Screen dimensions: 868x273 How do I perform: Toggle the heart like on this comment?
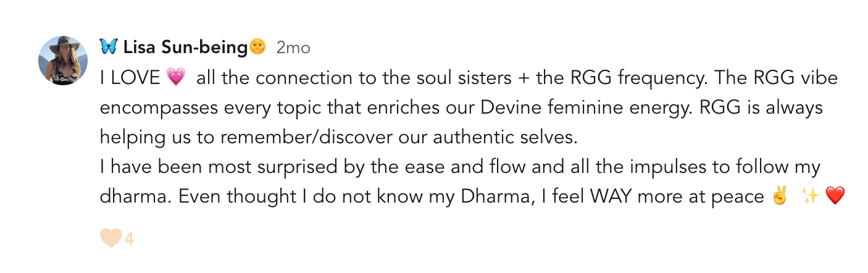pyautogui.click(x=111, y=238)
